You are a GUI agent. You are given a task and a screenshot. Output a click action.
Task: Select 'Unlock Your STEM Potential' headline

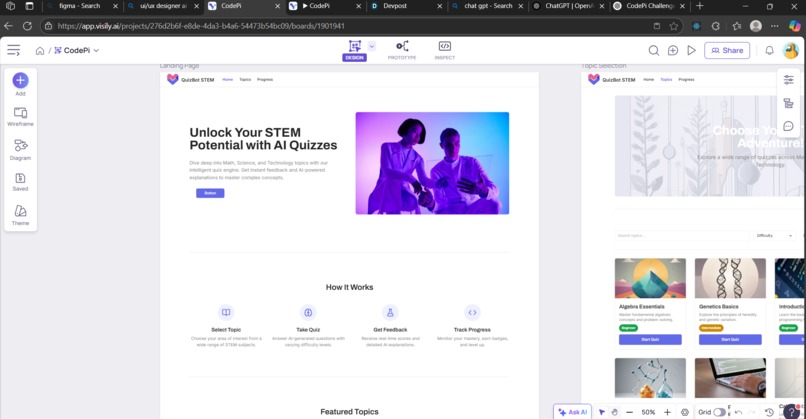coord(263,139)
